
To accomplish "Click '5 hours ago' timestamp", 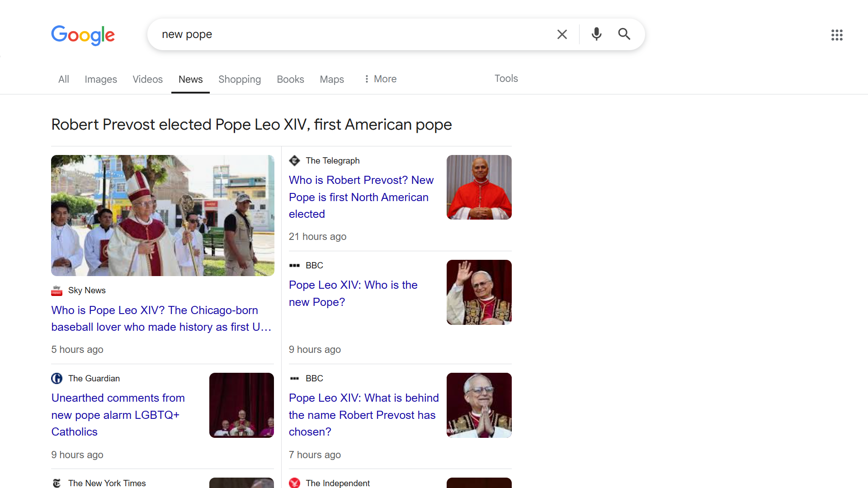I will point(77,350).
